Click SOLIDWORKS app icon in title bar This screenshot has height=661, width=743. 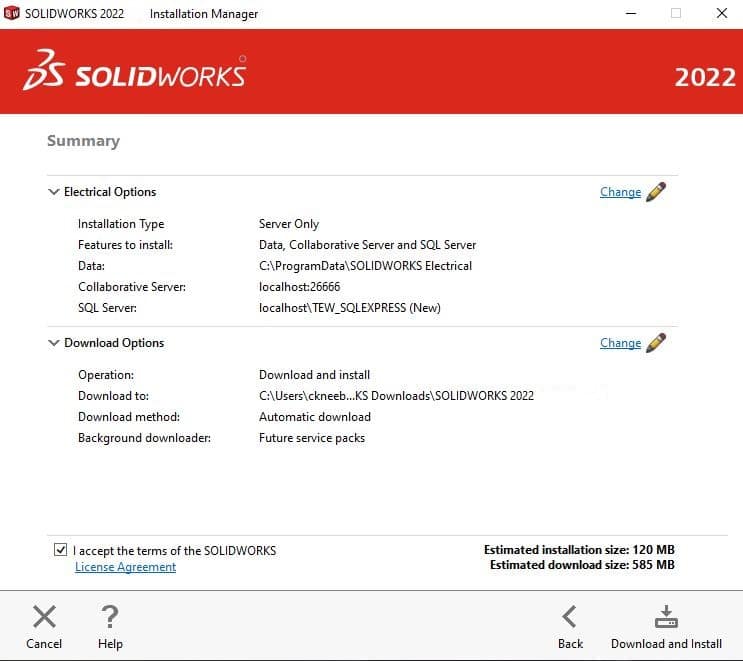click(x=11, y=13)
